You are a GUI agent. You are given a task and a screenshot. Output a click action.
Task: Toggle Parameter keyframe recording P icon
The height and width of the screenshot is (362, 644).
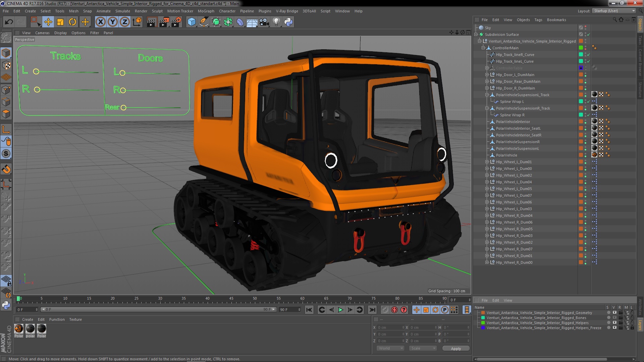(x=445, y=310)
